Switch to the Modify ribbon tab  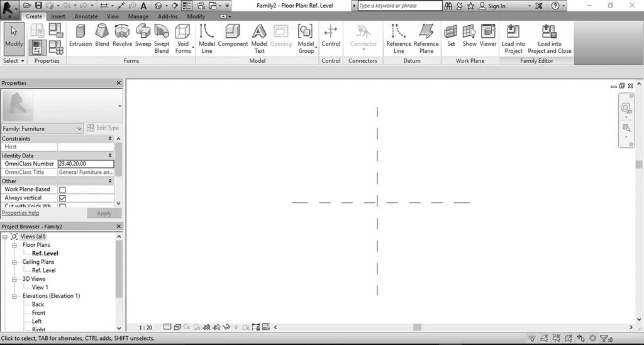coord(196,16)
